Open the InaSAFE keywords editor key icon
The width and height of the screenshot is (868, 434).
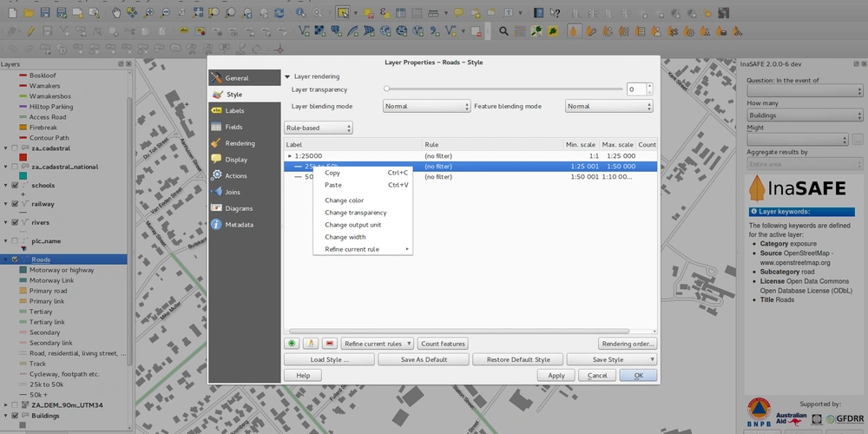591,31
